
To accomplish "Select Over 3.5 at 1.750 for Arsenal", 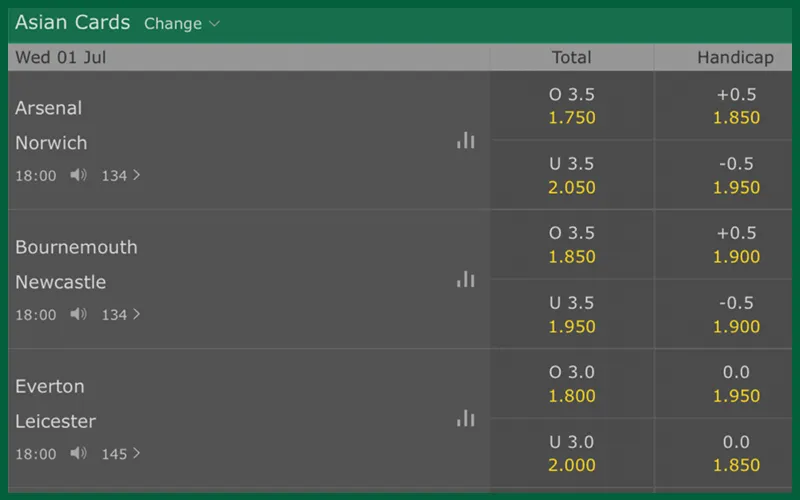I will (x=572, y=106).
